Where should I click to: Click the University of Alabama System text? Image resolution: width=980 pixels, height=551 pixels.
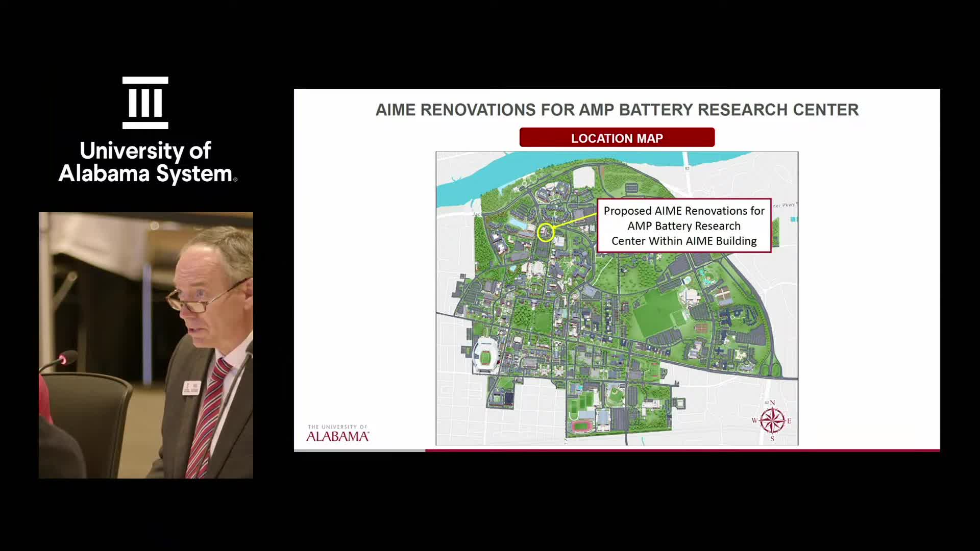[x=146, y=162]
